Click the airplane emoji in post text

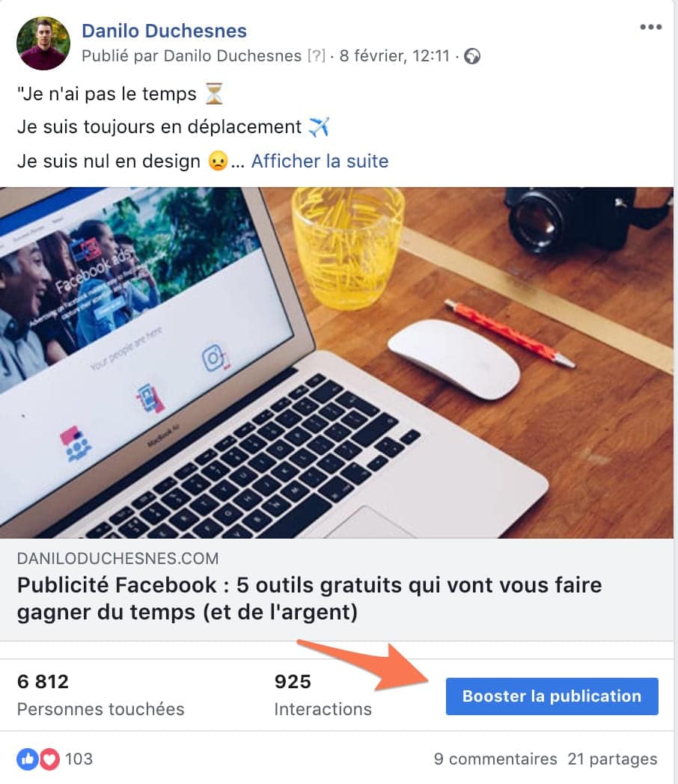[x=319, y=126]
